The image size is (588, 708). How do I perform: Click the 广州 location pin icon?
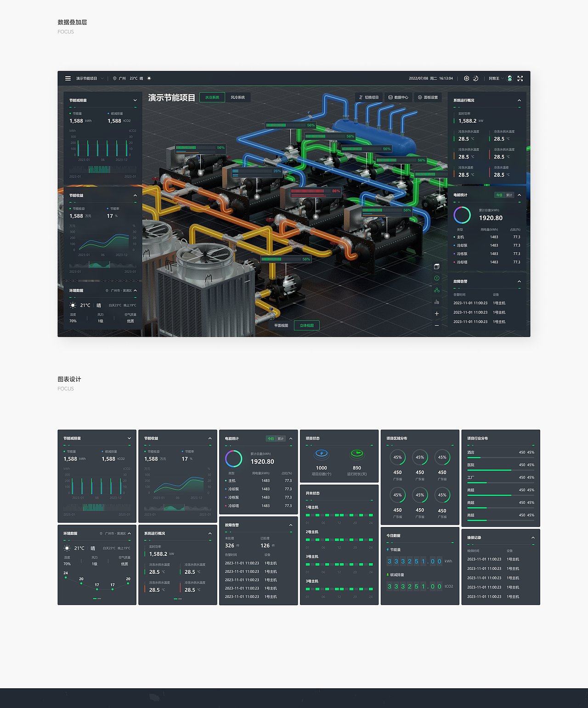click(x=115, y=79)
